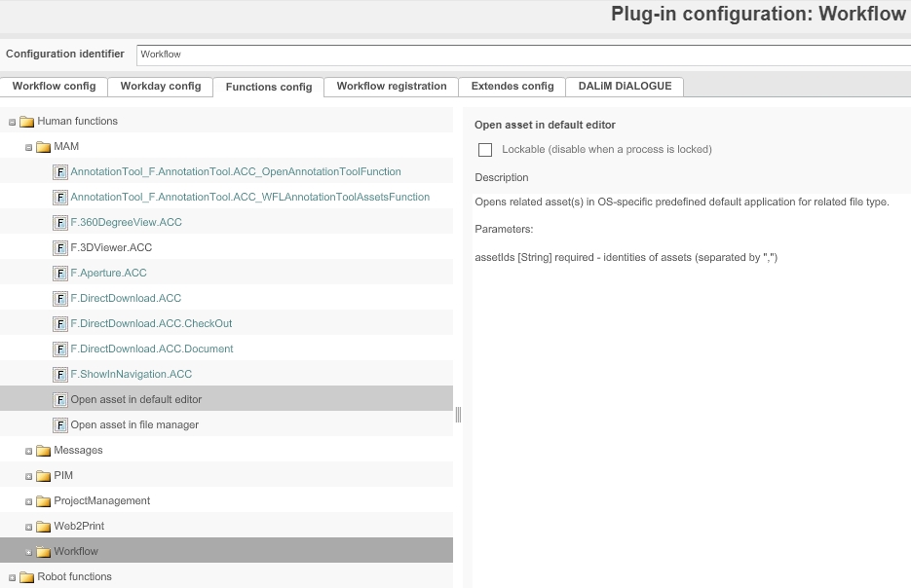Click the Configuration identifier text field
Image resolution: width=911 pixels, height=588 pixels.
pyautogui.click(x=522, y=55)
